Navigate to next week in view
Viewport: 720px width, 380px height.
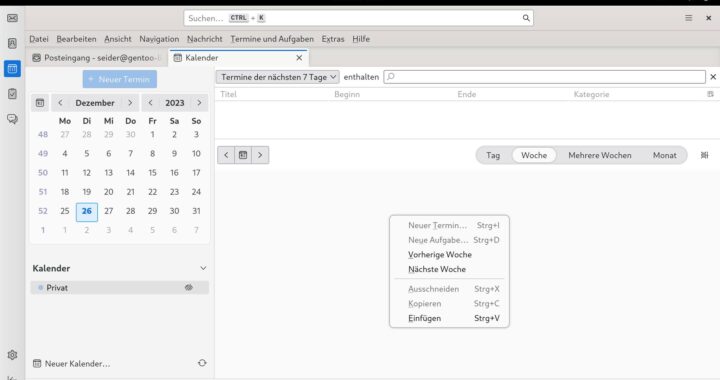[x=260, y=155]
